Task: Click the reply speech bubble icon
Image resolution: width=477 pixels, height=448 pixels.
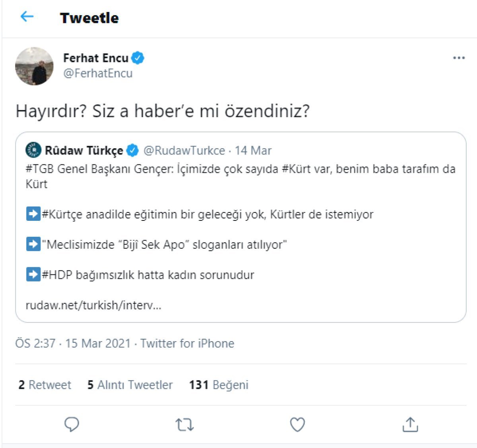Action: [x=72, y=425]
